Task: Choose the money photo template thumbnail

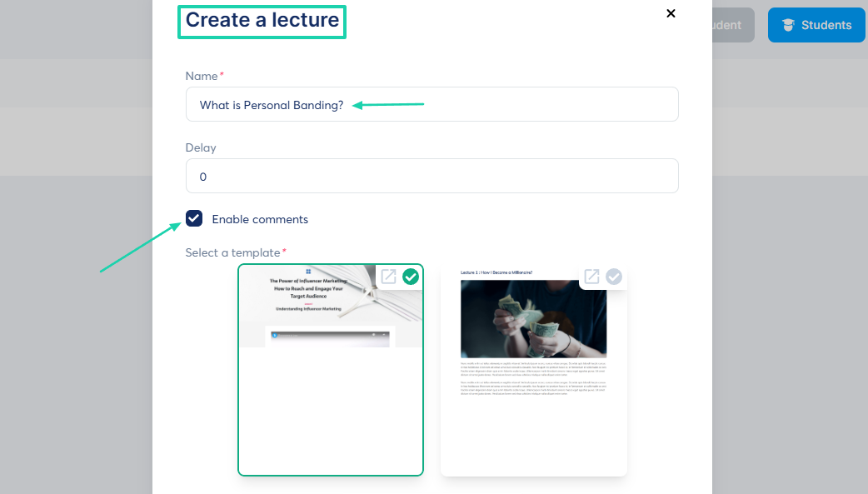Action: (534, 370)
